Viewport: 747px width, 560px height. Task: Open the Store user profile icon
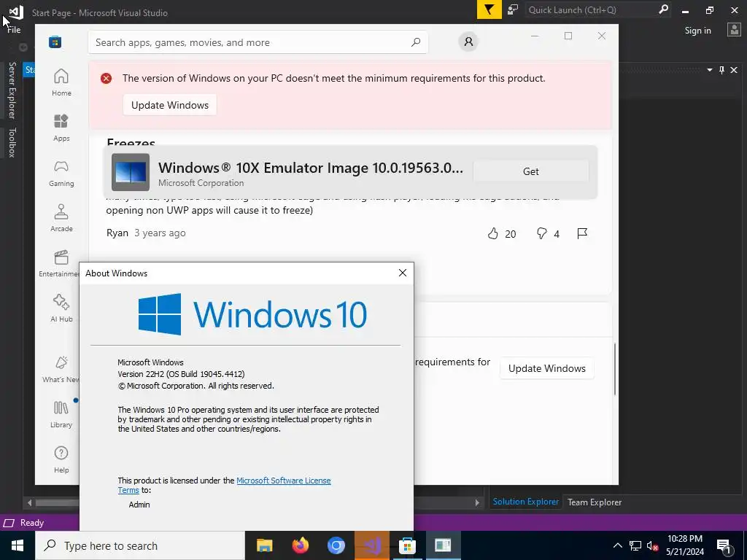point(468,42)
